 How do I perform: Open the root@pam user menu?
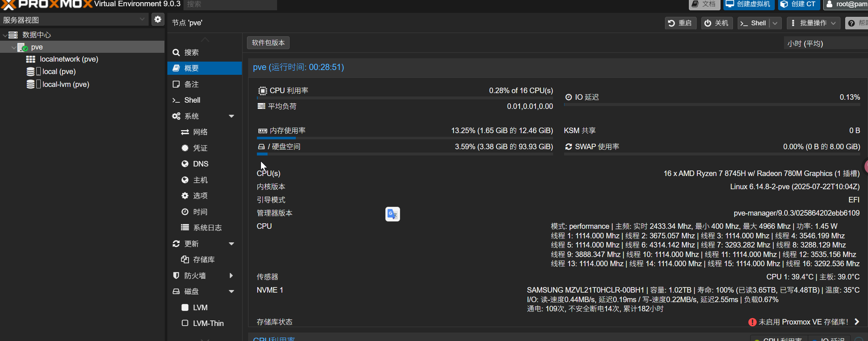coord(846,4)
